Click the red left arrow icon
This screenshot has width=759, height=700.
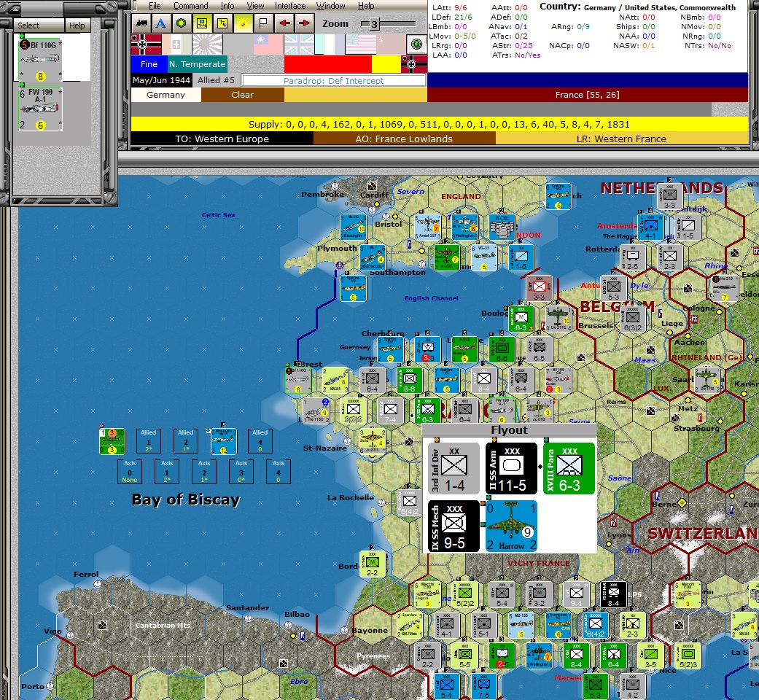coord(284,23)
